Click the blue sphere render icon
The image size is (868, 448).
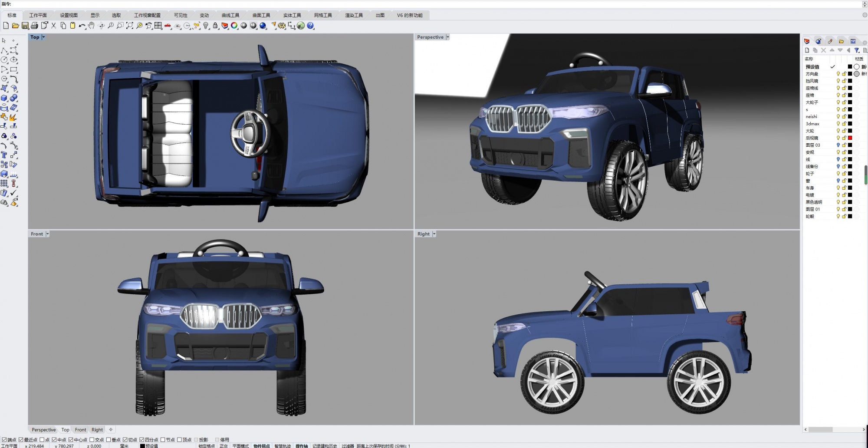(263, 26)
